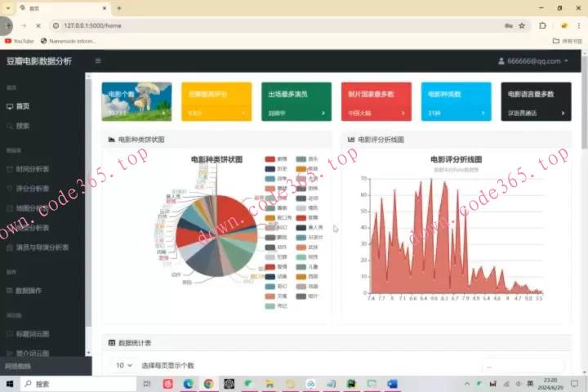The image size is (588, 392).
Task: Open Microsoft Edge from taskbar
Action: click(189, 384)
